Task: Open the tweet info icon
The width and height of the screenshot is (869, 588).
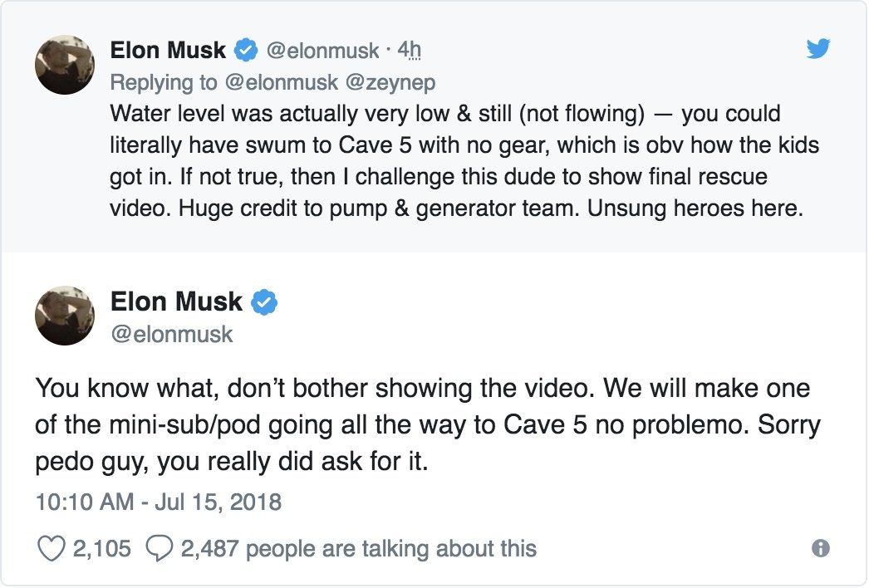Action: [x=819, y=548]
